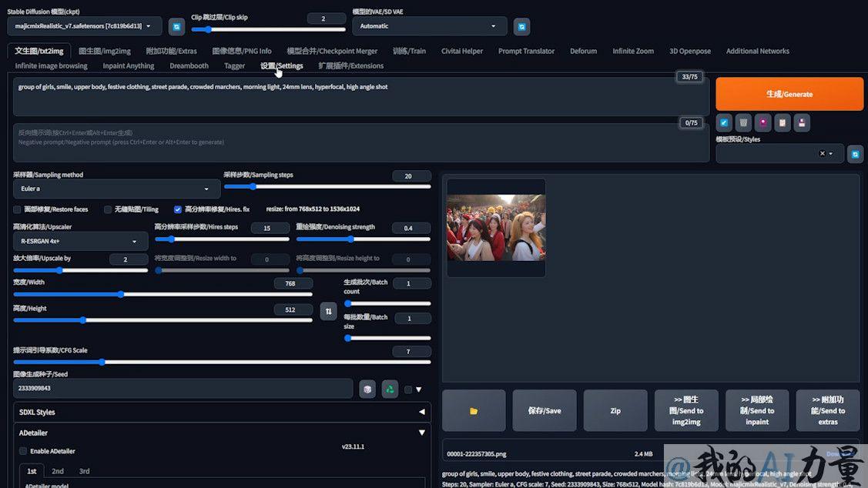The height and width of the screenshot is (488, 868).
Task: Refresh the VAE list
Action: [521, 27]
